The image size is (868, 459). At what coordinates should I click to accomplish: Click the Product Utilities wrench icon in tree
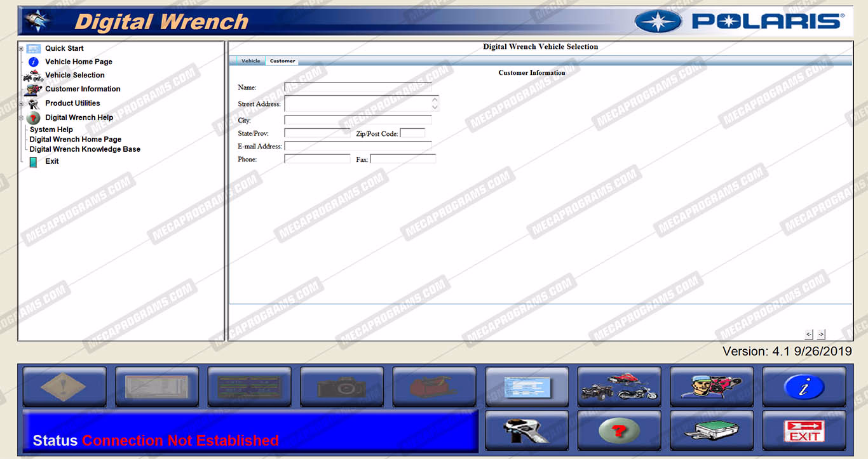point(34,103)
